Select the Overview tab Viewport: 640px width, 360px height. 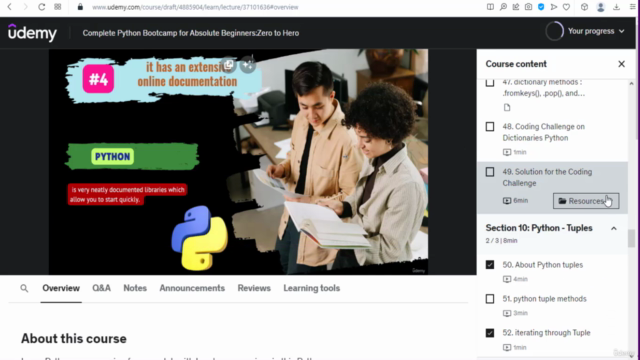pos(61,288)
